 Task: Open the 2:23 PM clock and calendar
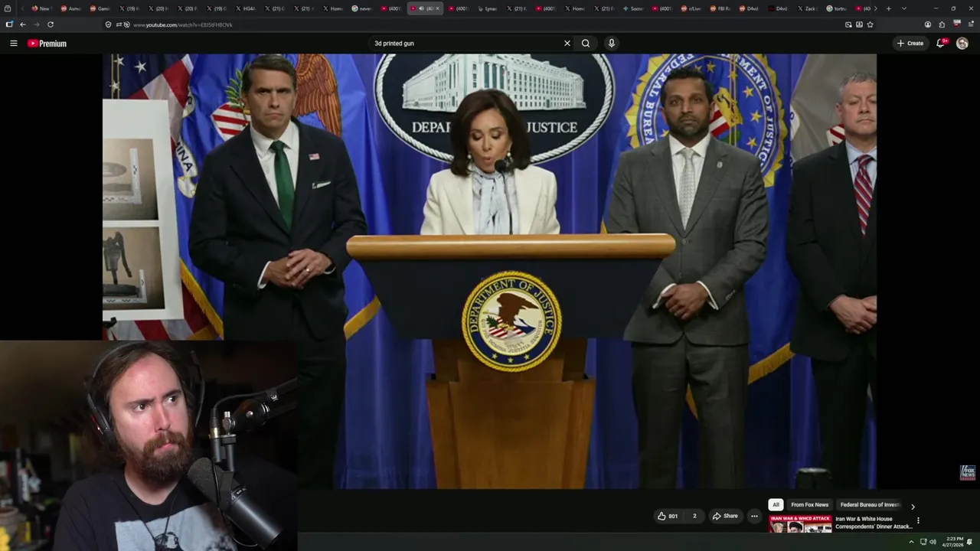coord(954,542)
